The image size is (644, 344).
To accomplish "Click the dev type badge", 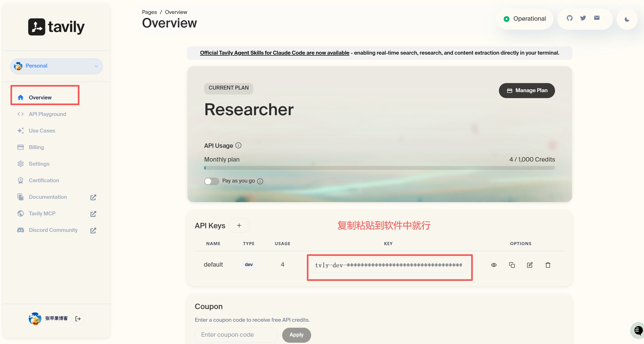I will pos(249,265).
